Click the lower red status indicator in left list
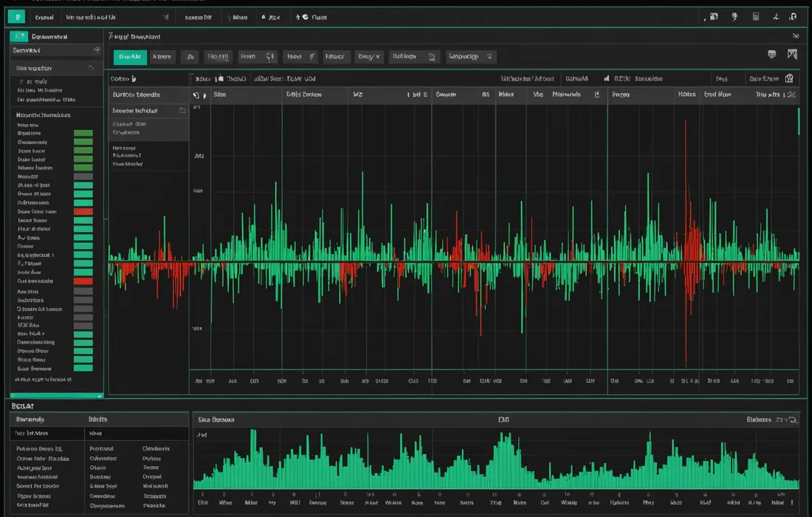This screenshot has height=517, width=812. [83, 281]
